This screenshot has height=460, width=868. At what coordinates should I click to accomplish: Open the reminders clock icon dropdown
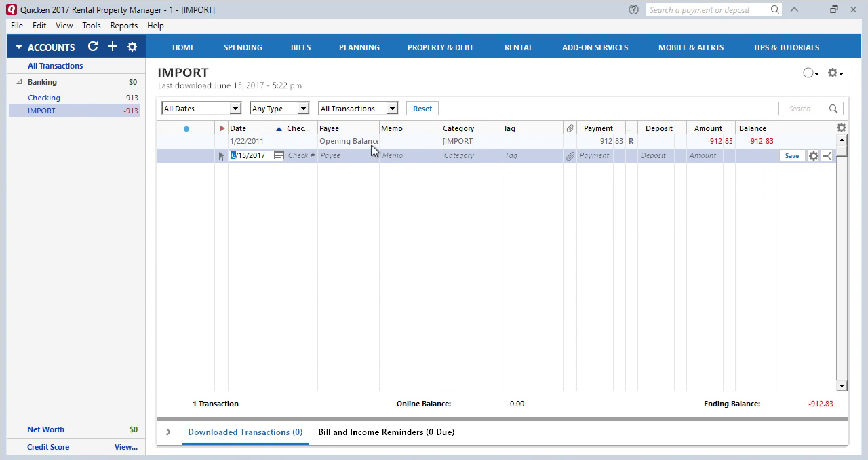coord(811,73)
